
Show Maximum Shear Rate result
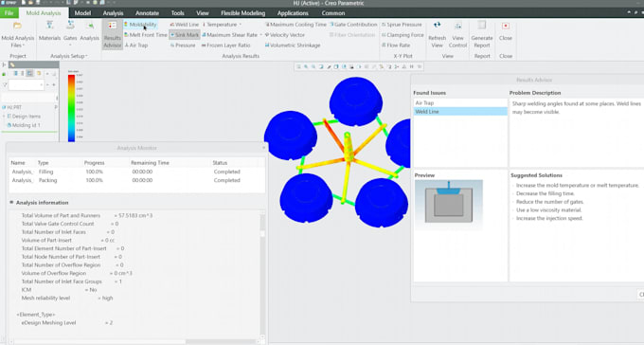coord(229,35)
